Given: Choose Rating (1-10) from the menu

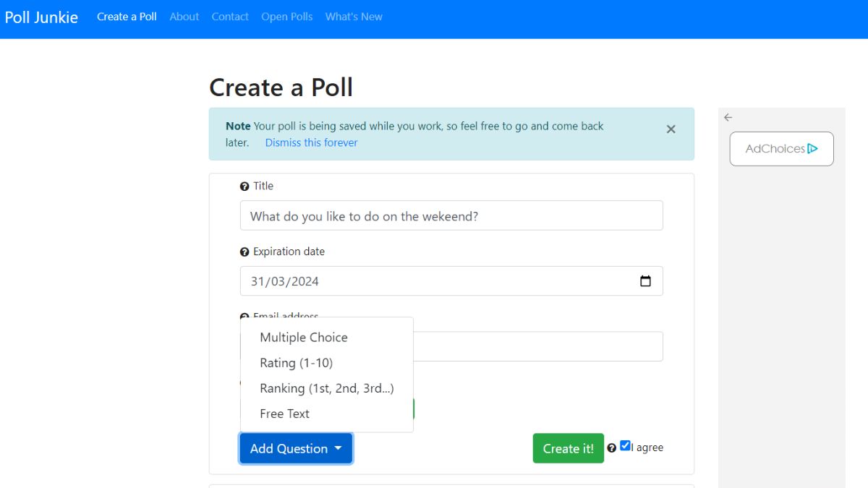Looking at the screenshot, I should (297, 363).
